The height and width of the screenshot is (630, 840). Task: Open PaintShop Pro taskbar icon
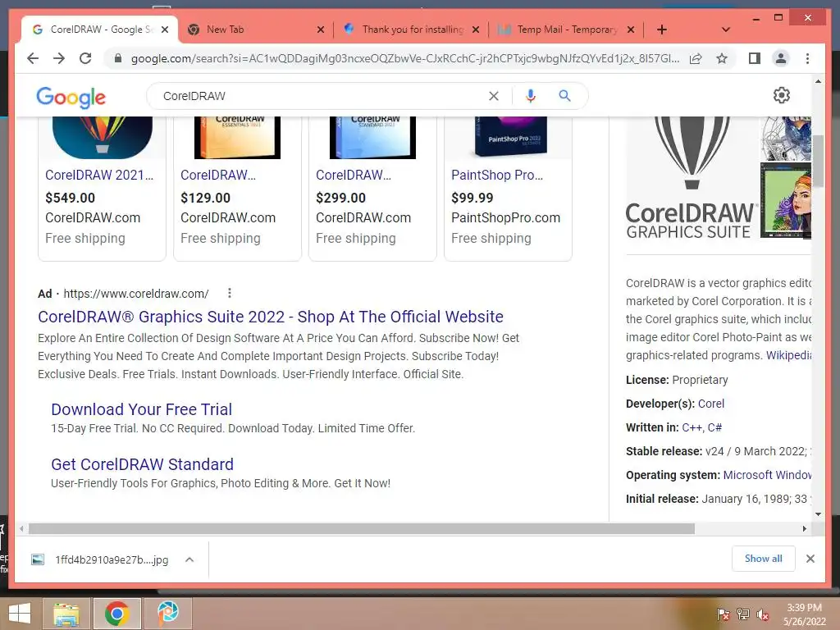coord(167,614)
